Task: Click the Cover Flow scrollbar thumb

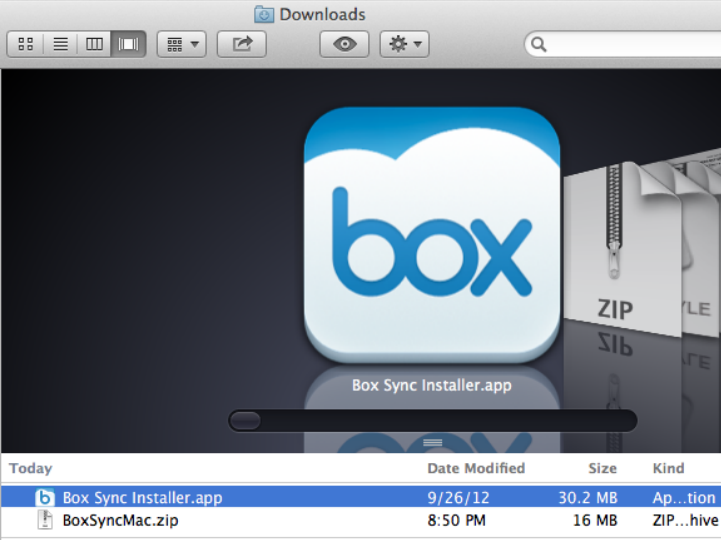Action: tap(246, 420)
